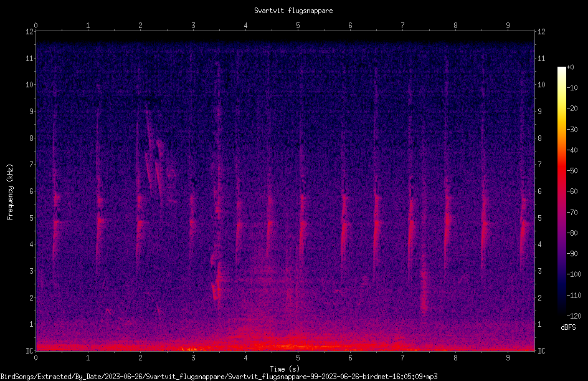Click the '10' tick on the left frequency axis

coord(30,85)
